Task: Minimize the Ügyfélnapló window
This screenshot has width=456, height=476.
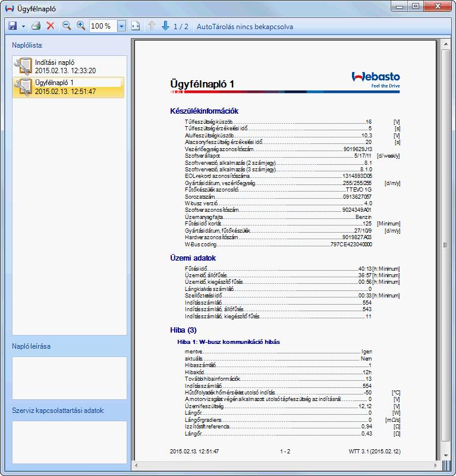Action: pyautogui.click(x=400, y=7)
